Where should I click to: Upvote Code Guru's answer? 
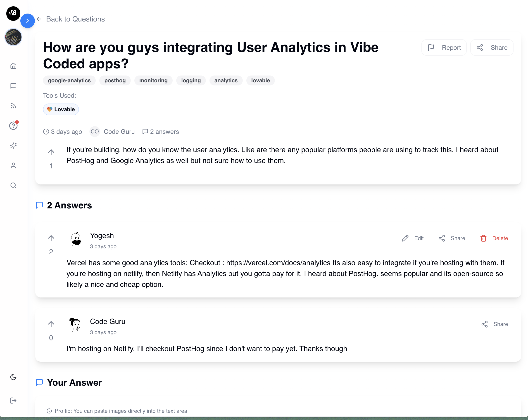click(51, 324)
